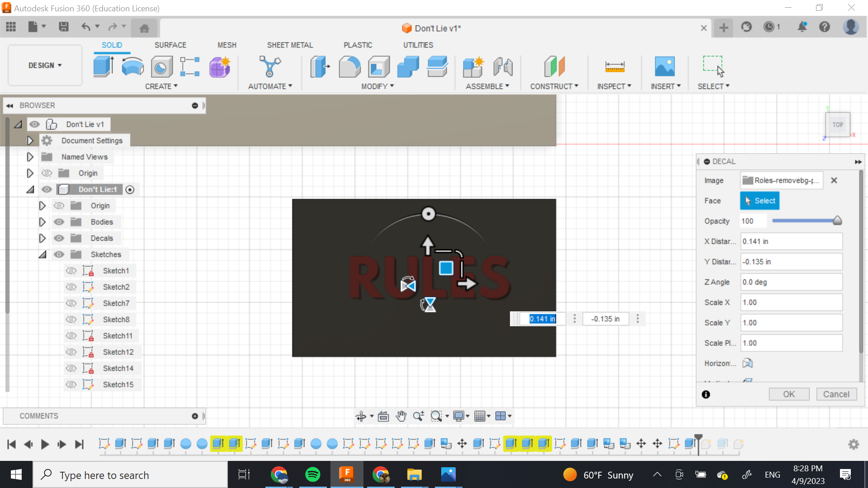This screenshot has width=868, height=488.
Task: Expand the Named Views folder
Action: point(30,157)
